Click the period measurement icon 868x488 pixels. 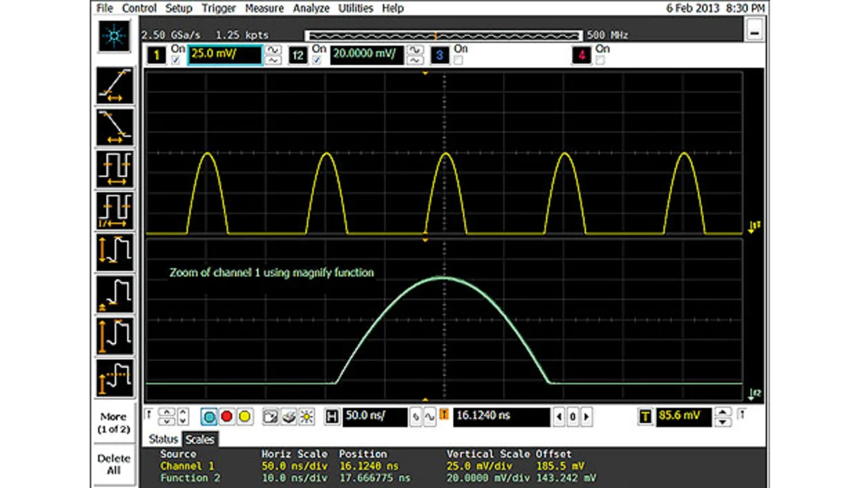click(x=114, y=168)
